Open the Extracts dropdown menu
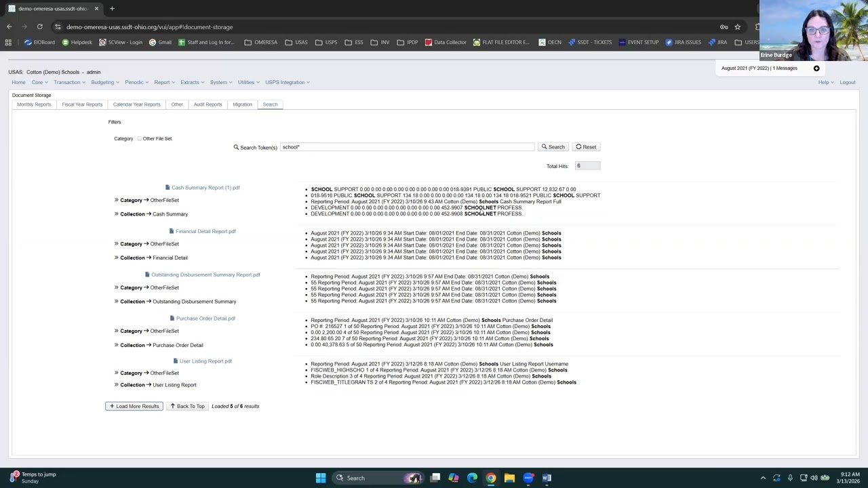Image resolution: width=868 pixels, height=488 pixels. [x=192, y=82]
